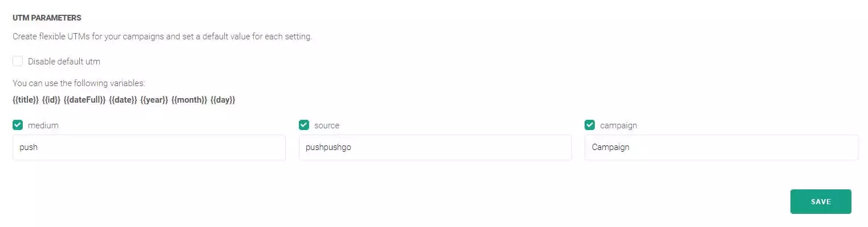Click the {{id}} variable
Image resolution: width=868 pixels, height=227 pixels.
pyautogui.click(x=51, y=100)
